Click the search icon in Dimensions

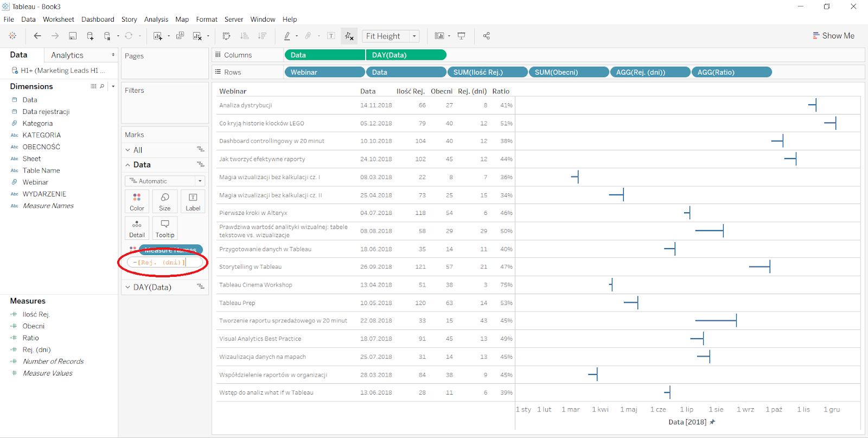click(x=102, y=86)
